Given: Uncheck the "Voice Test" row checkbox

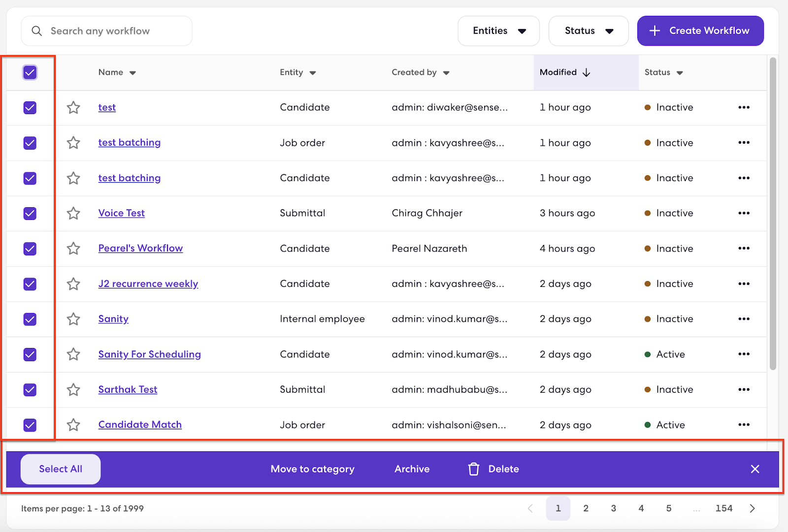Looking at the screenshot, I should (30, 213).
